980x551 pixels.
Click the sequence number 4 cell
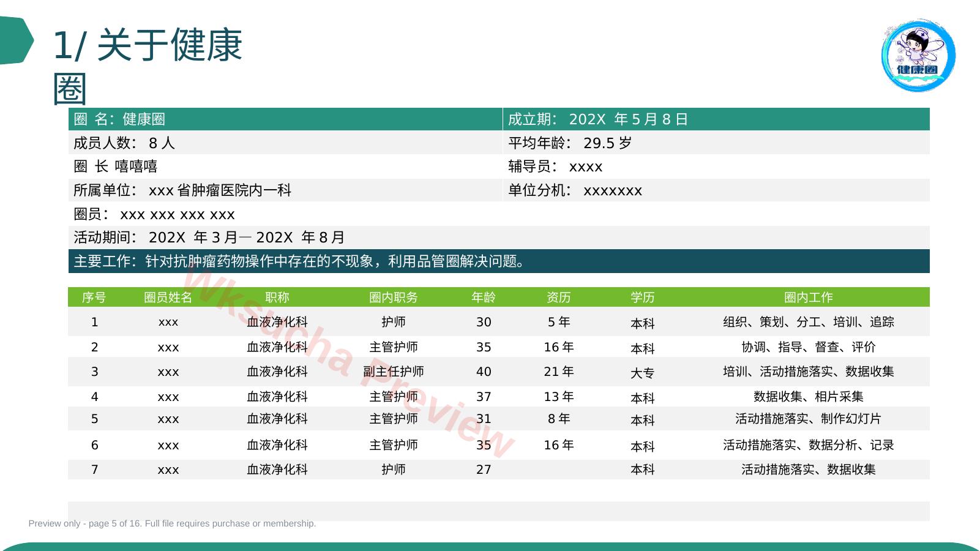(x=94, y=397)
